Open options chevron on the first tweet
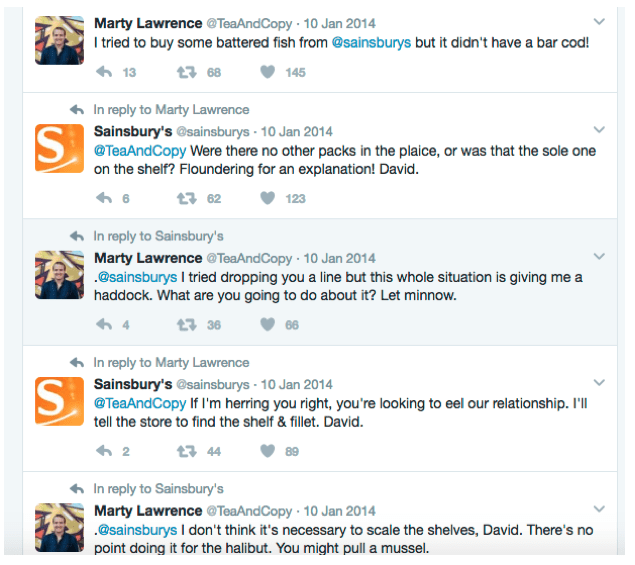 click(x=599, y=21)
